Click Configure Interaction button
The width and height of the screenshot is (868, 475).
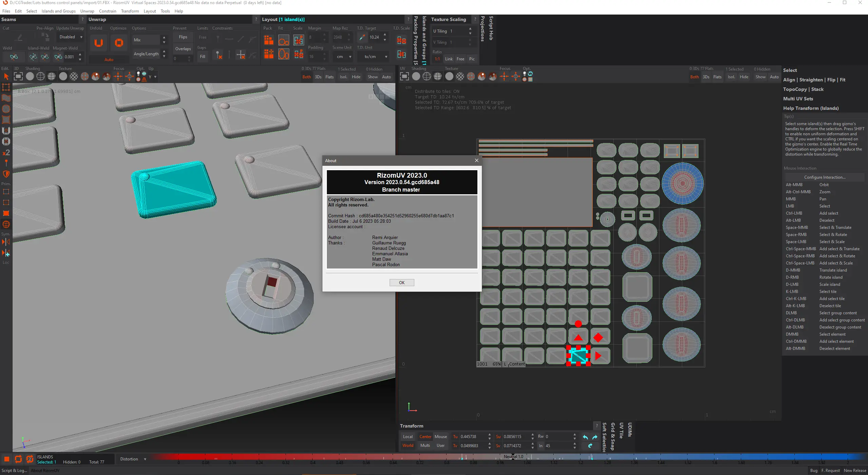[x=825, y=177]
